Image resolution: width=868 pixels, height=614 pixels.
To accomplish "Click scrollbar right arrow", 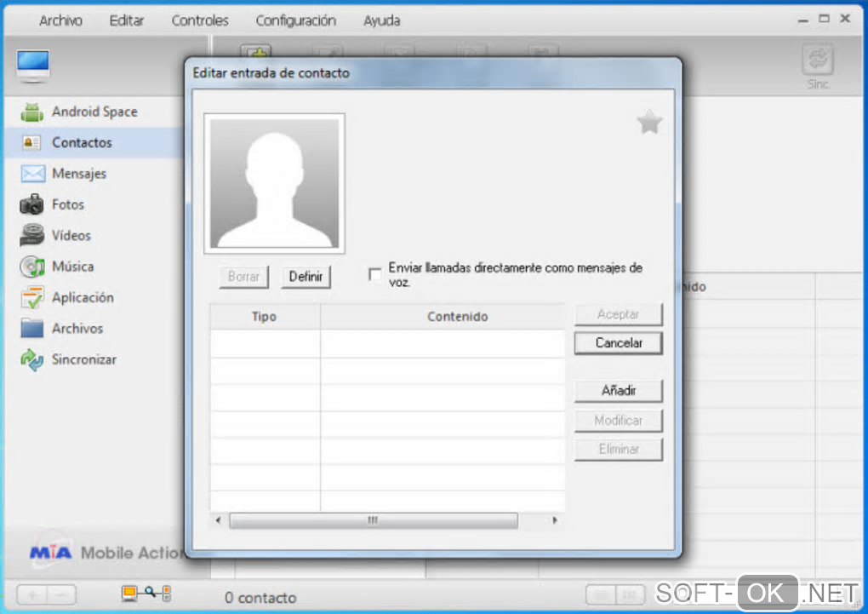I will 555,520.
